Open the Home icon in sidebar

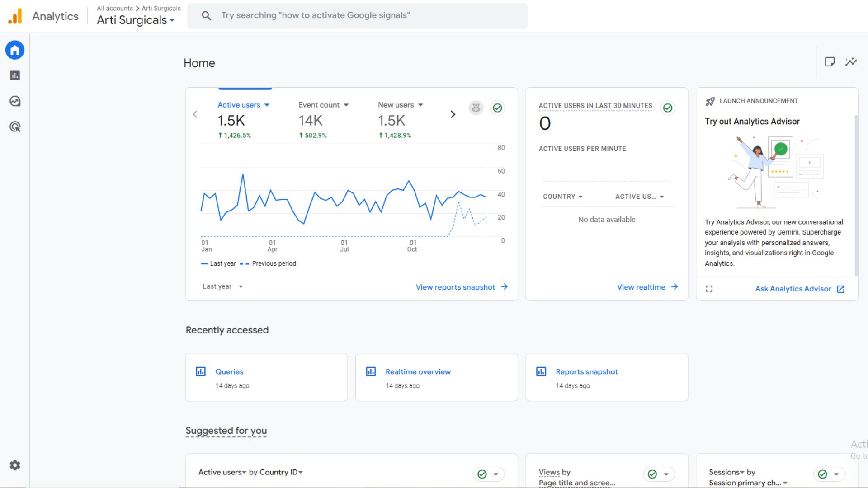(x=15, y=50)
